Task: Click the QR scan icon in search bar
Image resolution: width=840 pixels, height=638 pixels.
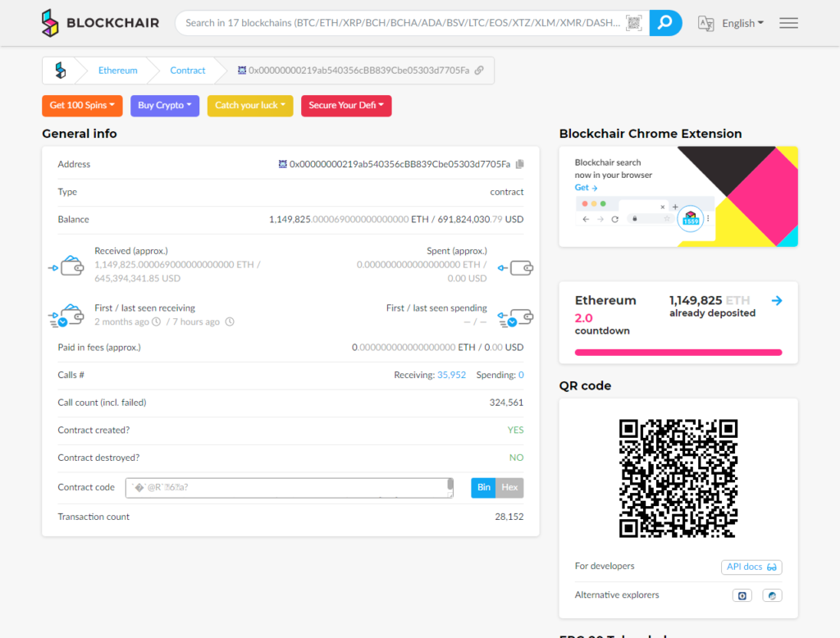Action: (x=634, y=23)
